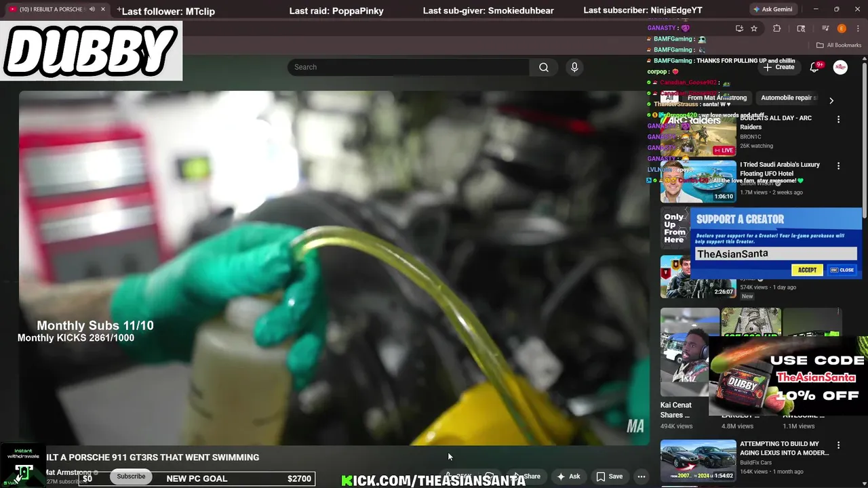Focus the YouTube search field
The width and height of the screenshot is (868, 488).
(408, 67)
